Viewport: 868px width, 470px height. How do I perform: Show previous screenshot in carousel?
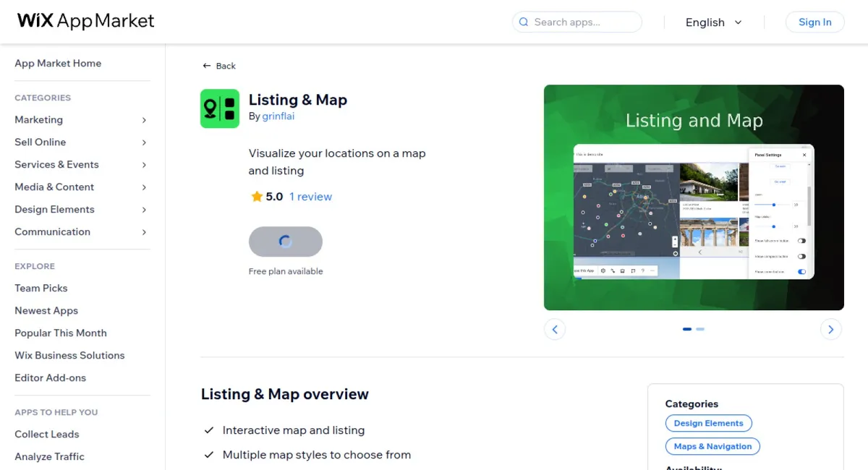[x=555, y=329]
